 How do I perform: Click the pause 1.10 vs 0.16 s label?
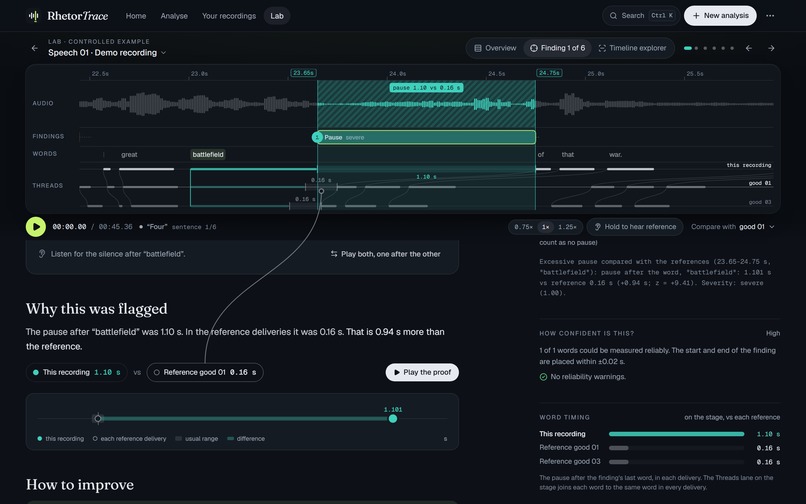tap(427, 88)
